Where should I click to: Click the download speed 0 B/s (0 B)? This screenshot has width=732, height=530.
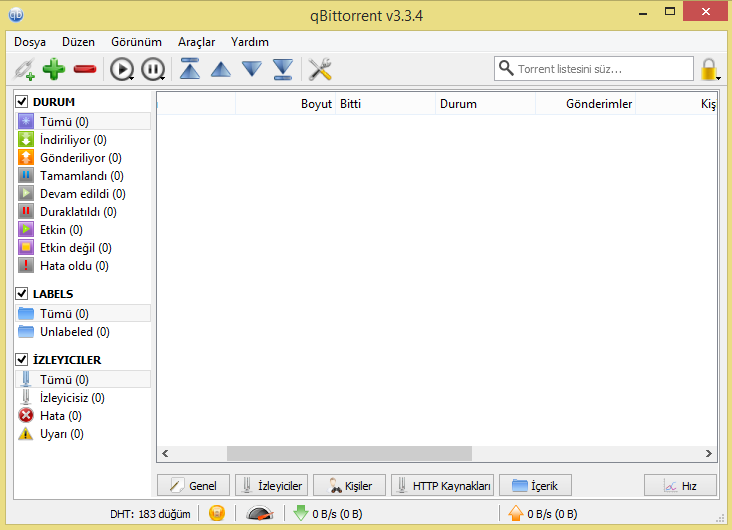[x=329, y=514]
